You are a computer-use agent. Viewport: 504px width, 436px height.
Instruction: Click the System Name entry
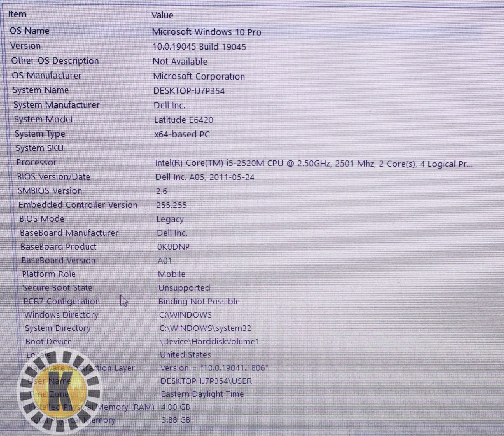(x=41, y=90)
